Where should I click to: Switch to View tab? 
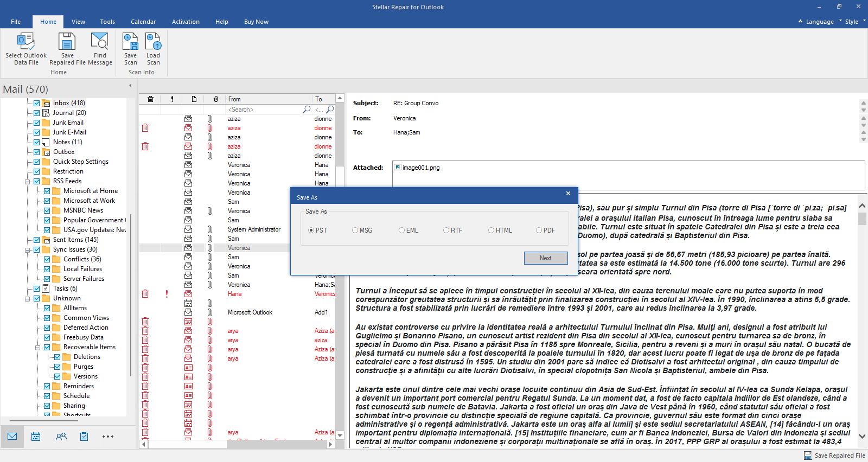click(78, 22)
